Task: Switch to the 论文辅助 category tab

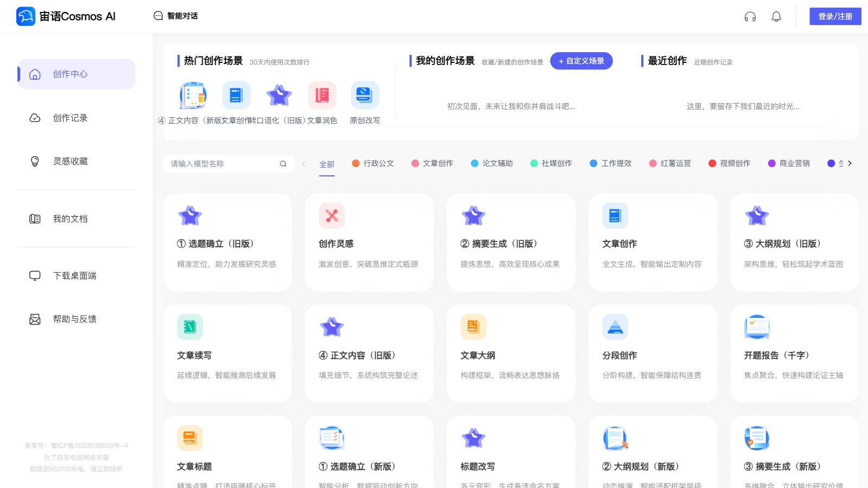Action: point(497,163)
